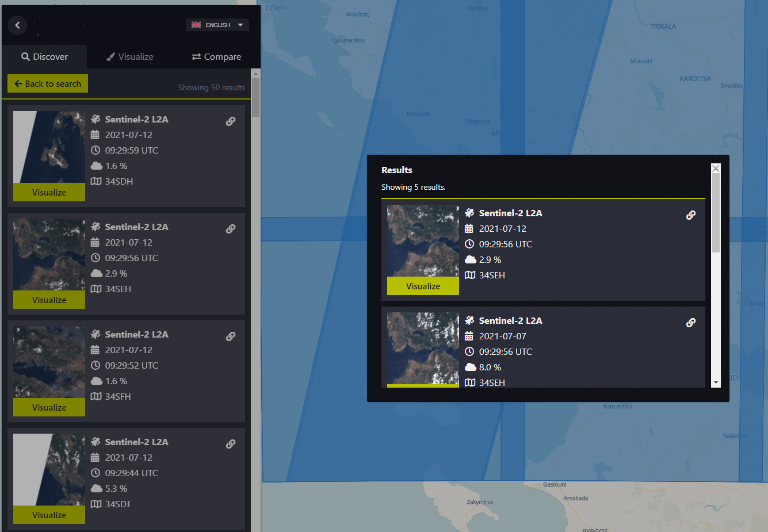Screen dimensions: 768x532
Task: Visualize the 34SDH result
Action: coord(49,192)
